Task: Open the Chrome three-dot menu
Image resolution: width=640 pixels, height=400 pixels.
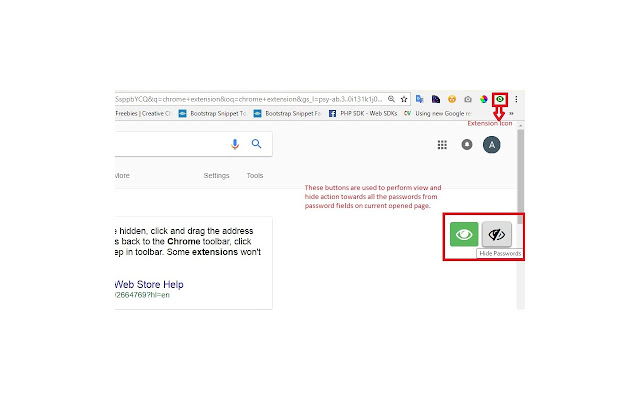Action: point(516,99)
